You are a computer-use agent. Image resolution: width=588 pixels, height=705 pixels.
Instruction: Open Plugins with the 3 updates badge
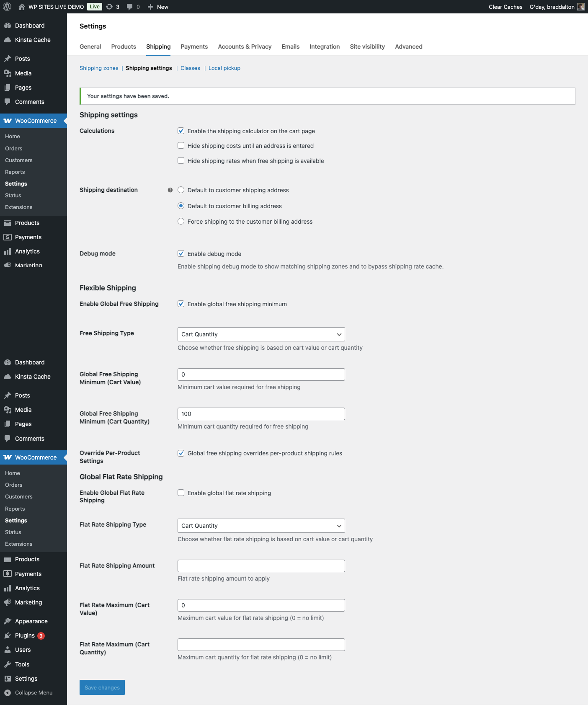[x=25, y=635]
